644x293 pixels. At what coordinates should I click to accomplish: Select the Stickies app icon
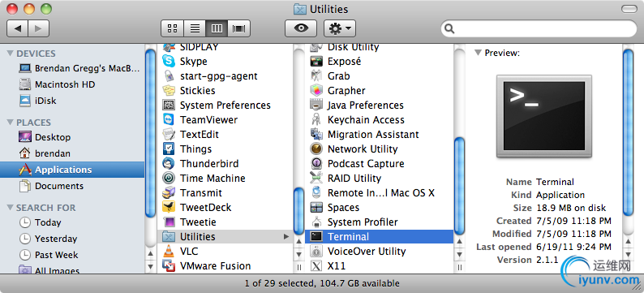[169, 90]
